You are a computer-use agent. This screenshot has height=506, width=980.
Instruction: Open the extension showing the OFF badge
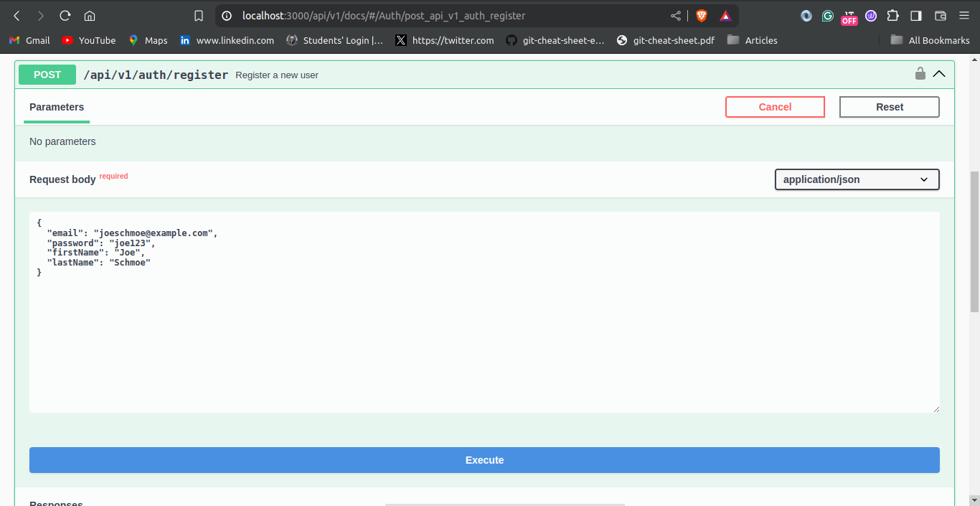(x=849, y=17)
